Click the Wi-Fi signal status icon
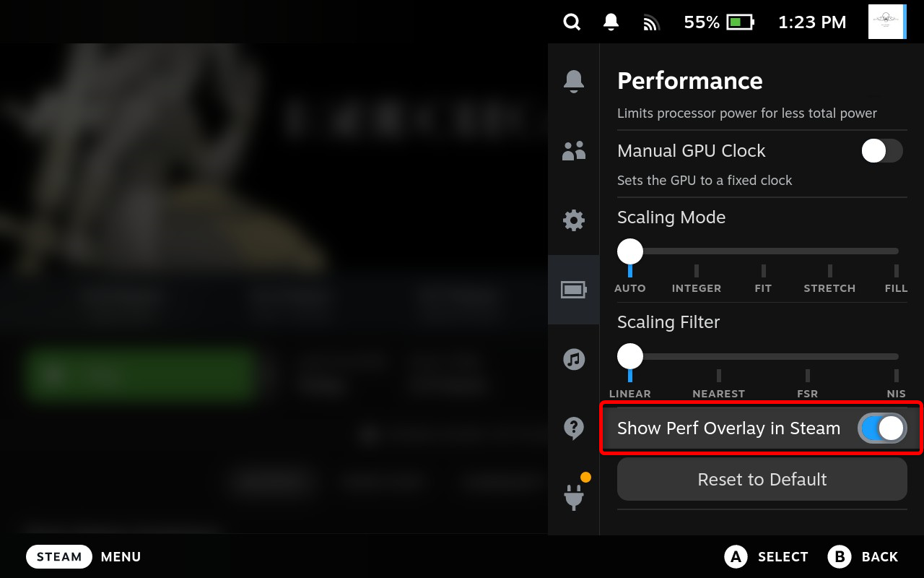This screenshot has width=924, height=578. [x=651, y=23]
